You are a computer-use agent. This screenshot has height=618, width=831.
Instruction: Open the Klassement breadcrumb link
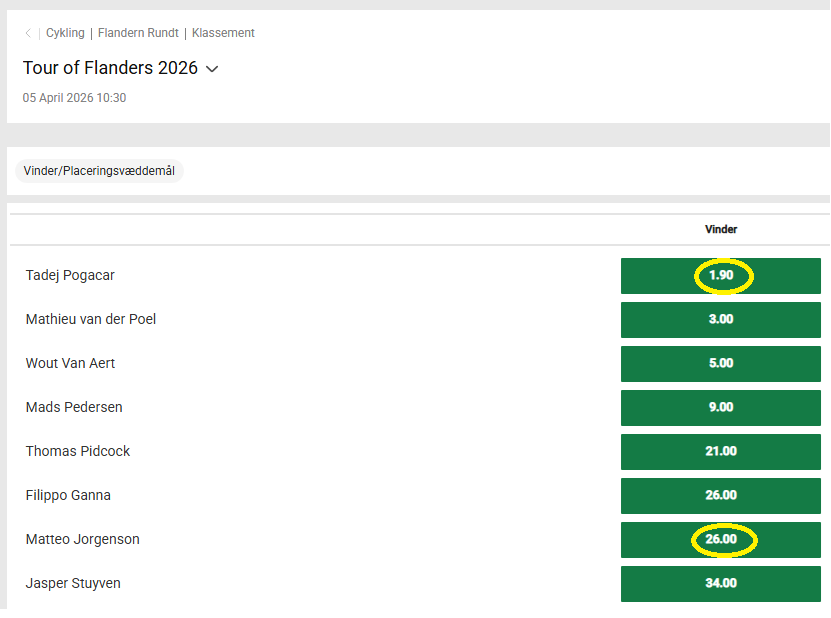pos(223,33)
